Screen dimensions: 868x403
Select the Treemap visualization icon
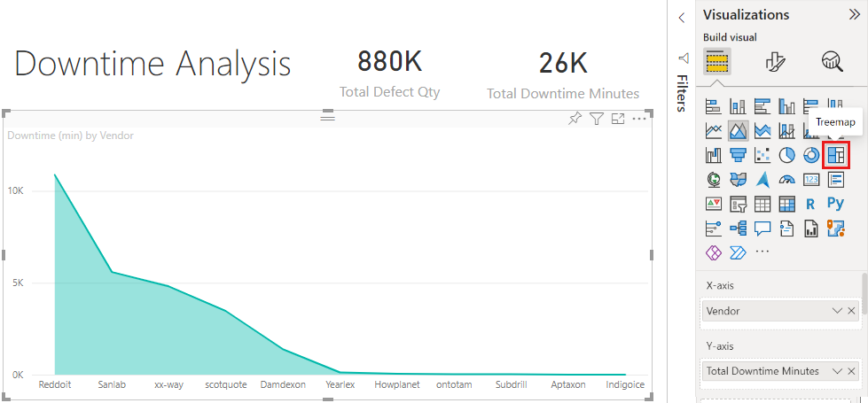[x=835, y=155]
